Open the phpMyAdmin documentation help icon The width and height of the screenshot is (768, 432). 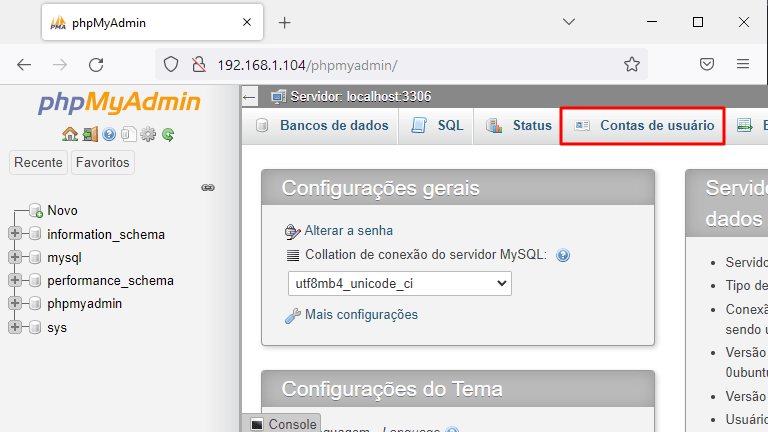[109, 134]
